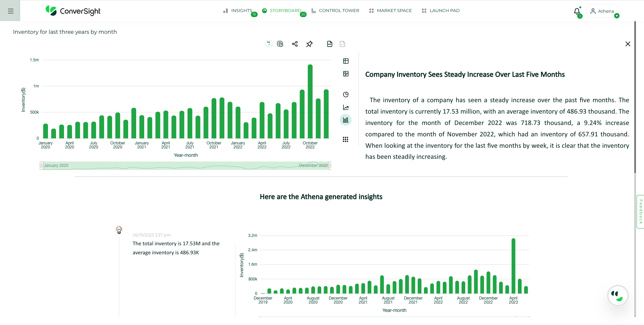Open the Feedback side tab
Image resolution: width=644 pixels, height=325 pixels.
[640, 212]
